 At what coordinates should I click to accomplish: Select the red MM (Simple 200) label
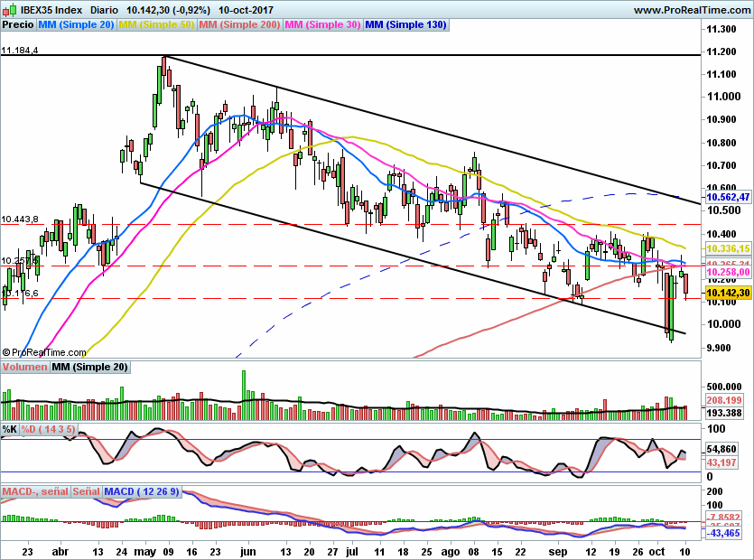[x=239, y=24]
